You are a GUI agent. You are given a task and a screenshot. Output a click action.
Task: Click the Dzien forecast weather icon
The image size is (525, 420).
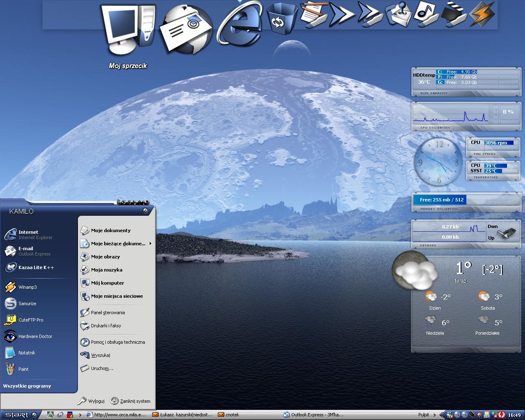430,296
